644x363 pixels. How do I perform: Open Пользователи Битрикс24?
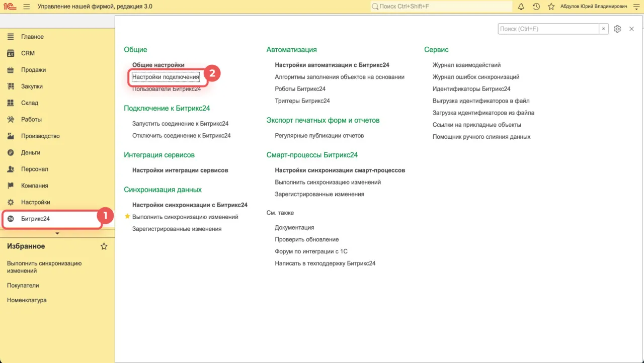[167, 89]
